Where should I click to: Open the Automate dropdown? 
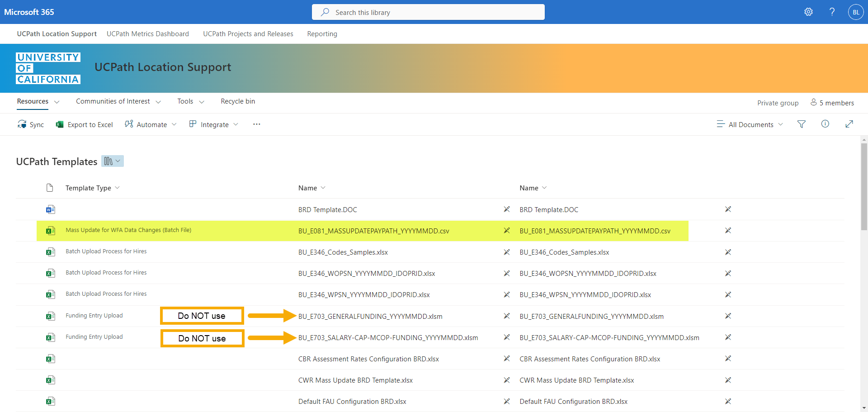click(151, 125)
